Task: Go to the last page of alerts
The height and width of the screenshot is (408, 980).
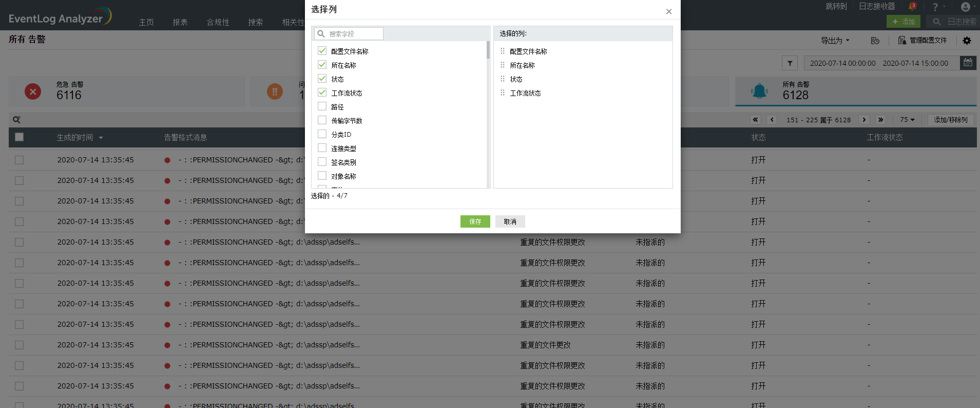Action: point(881,120)
